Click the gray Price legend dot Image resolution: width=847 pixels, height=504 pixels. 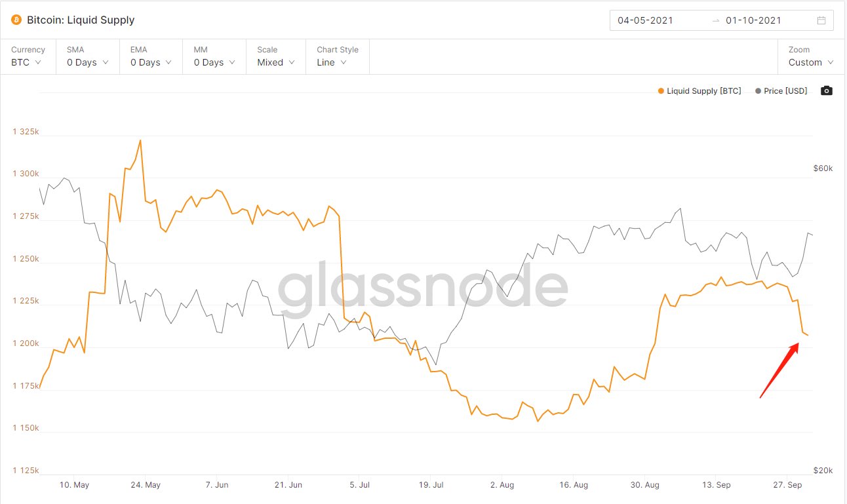pos(758,91)
